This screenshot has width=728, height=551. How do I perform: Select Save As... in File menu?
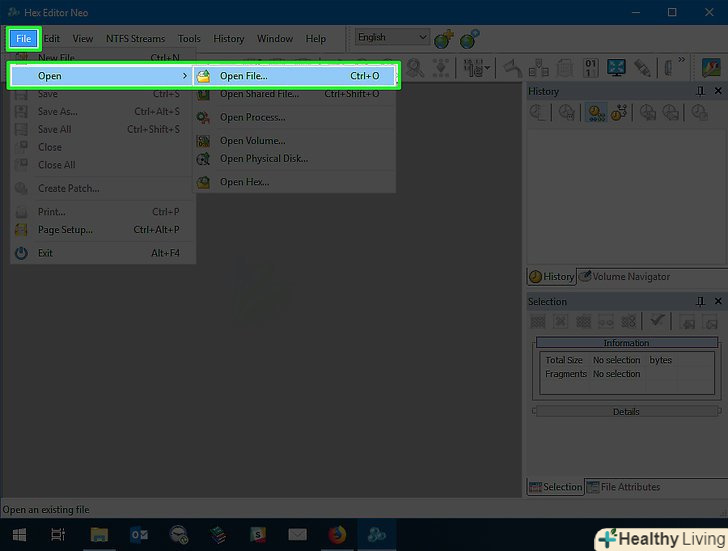point(102,112)
